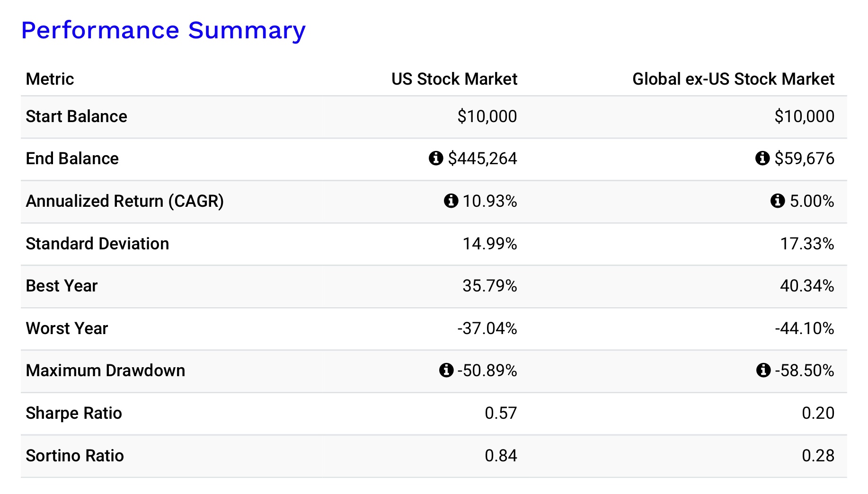Click info icon next to 10.93% CAGR
868x494 pixels.
tap(451, 201)
